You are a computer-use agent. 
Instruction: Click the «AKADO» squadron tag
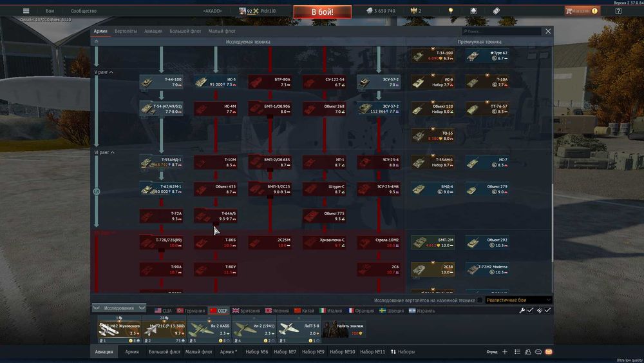pos(213,11)
